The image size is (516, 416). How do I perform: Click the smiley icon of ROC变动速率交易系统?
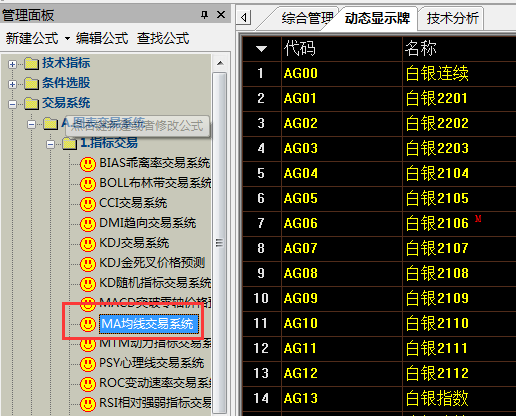point(88,384)
